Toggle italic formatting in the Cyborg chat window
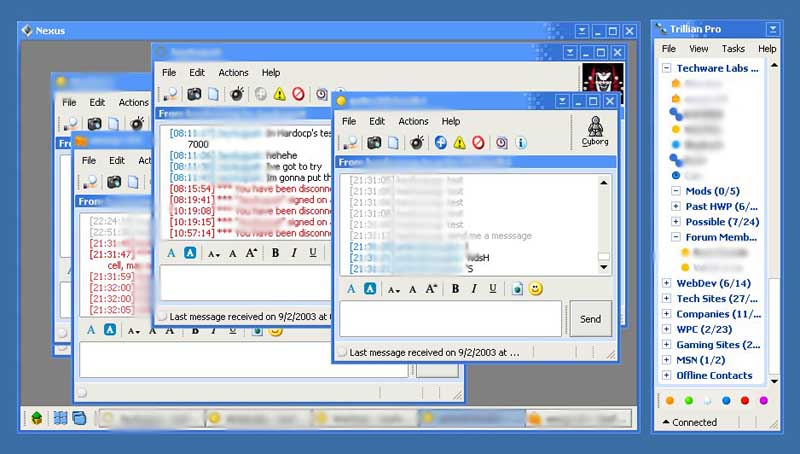Viewport: 800px width, 454px height. [x=474, y=289]
